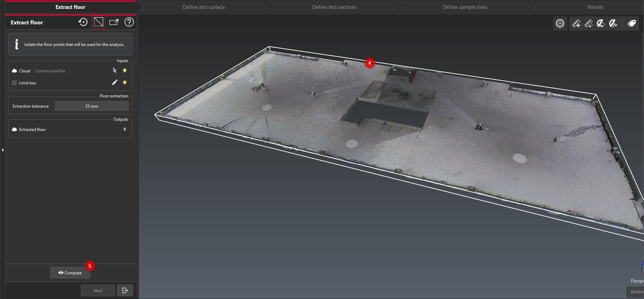
Task: Select the protractor with zigzag line tool
Action: [x=613, y=23]
